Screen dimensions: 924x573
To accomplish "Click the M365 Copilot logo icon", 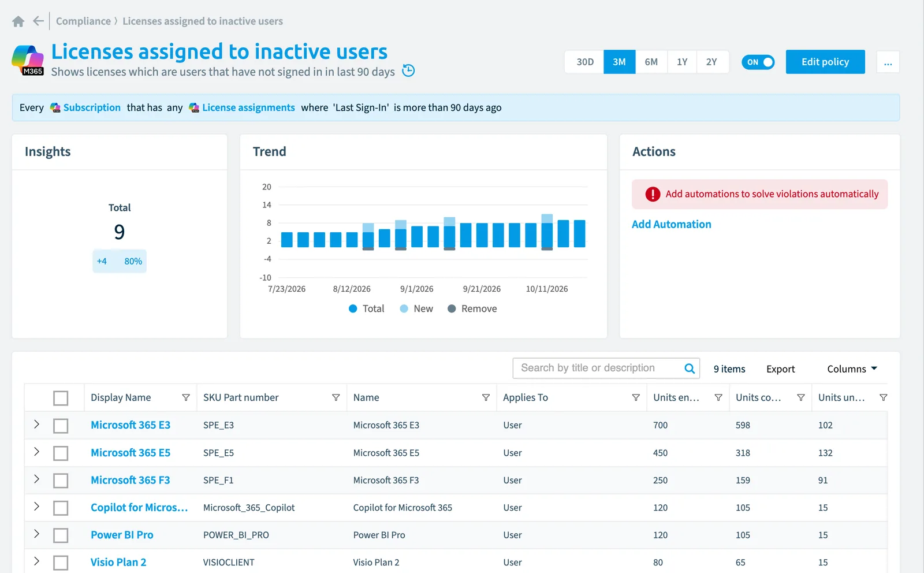I will pyautogui.click(x=28, y=60).
